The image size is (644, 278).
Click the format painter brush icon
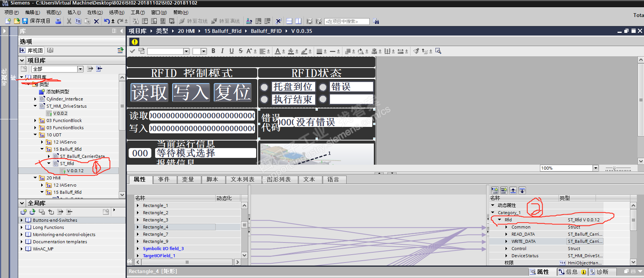coord(416,51)
